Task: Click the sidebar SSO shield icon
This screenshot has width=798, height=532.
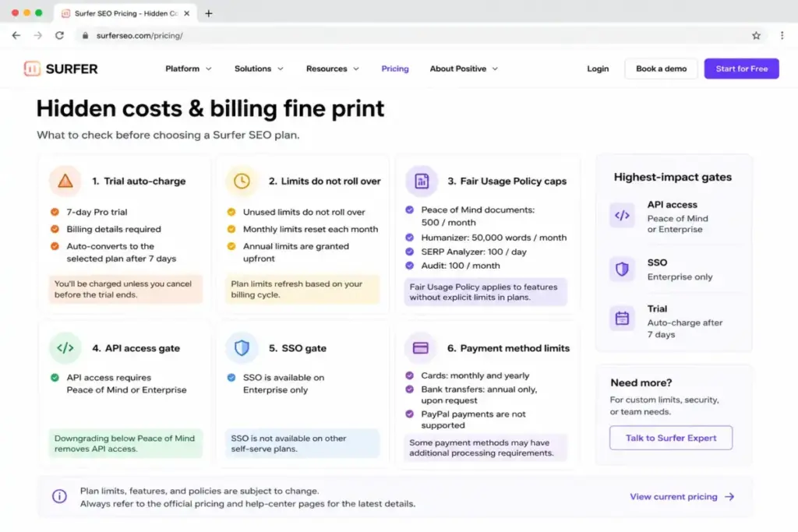Action: coord(622,269)
